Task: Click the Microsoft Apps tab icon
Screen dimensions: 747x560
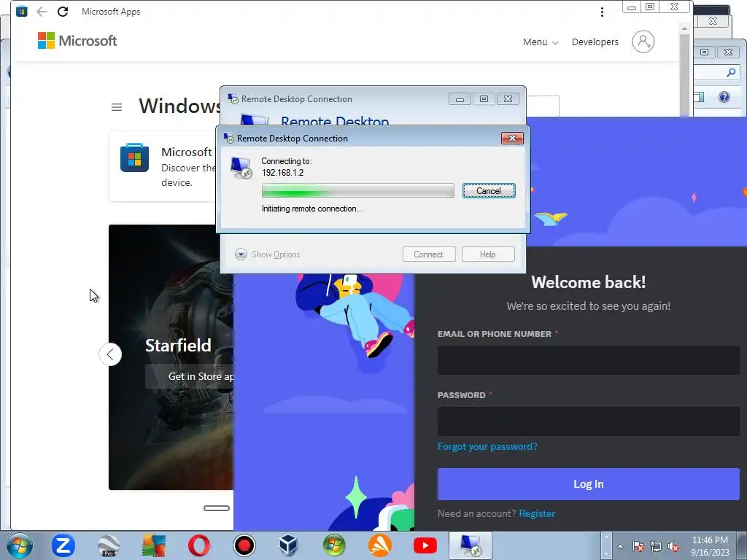Action: (x=21, y=11)
